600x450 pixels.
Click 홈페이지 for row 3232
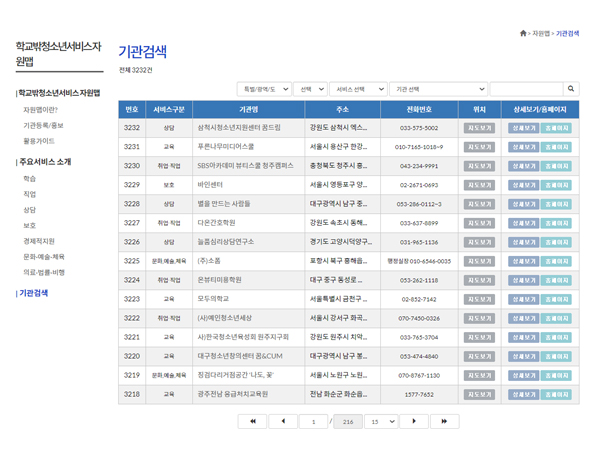556,128
